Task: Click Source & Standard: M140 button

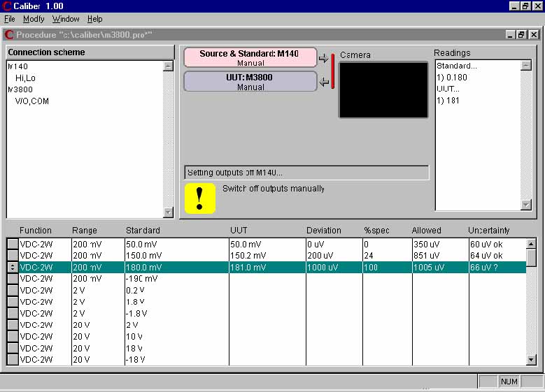Action: coord(250,57)
